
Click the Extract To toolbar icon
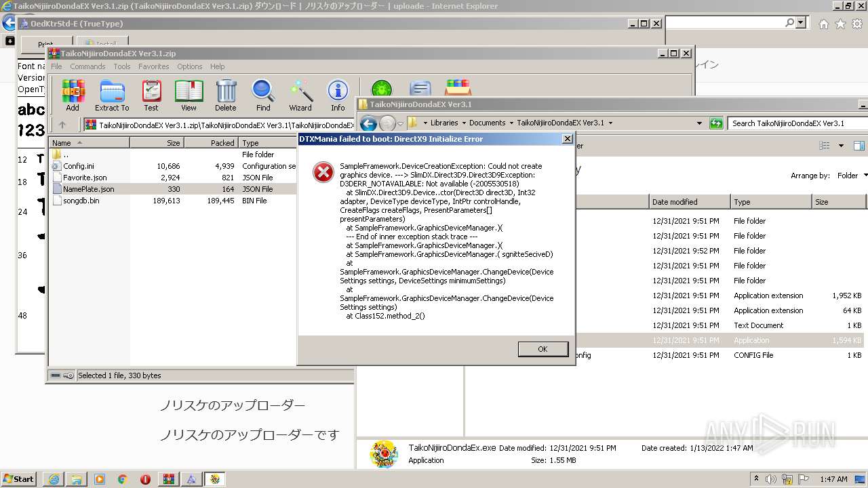[112, 96]
